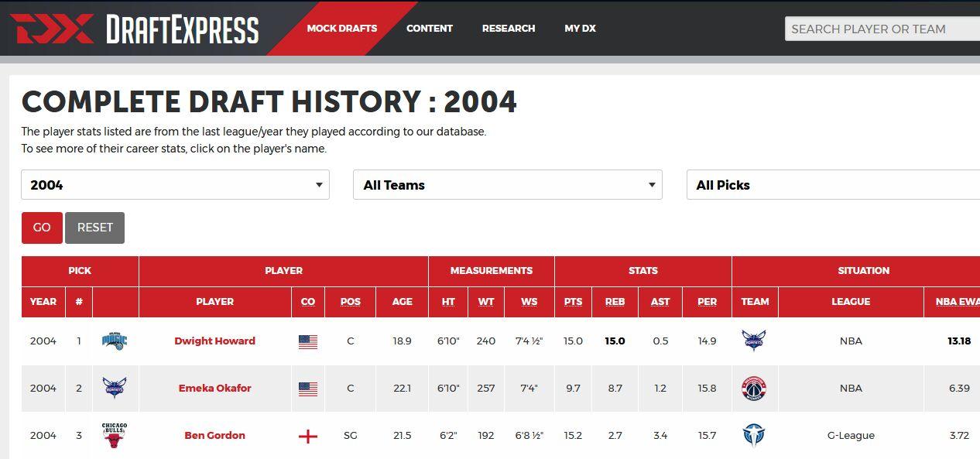
Task: Open the Mock Drafts menu
Action: tap(342, 29)
